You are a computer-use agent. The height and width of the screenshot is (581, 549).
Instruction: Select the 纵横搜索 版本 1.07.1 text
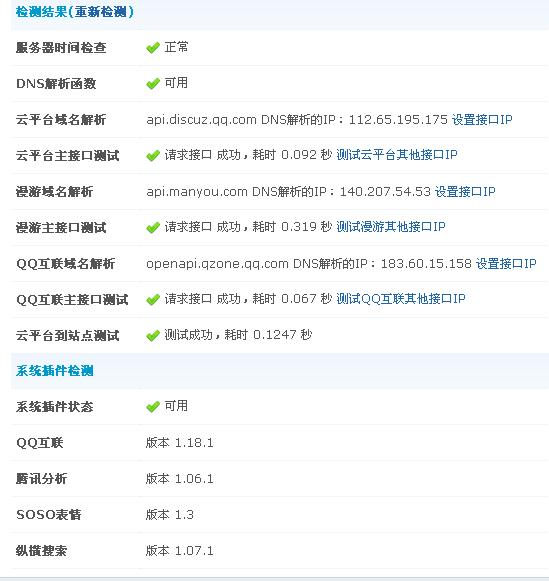(179, 550)
